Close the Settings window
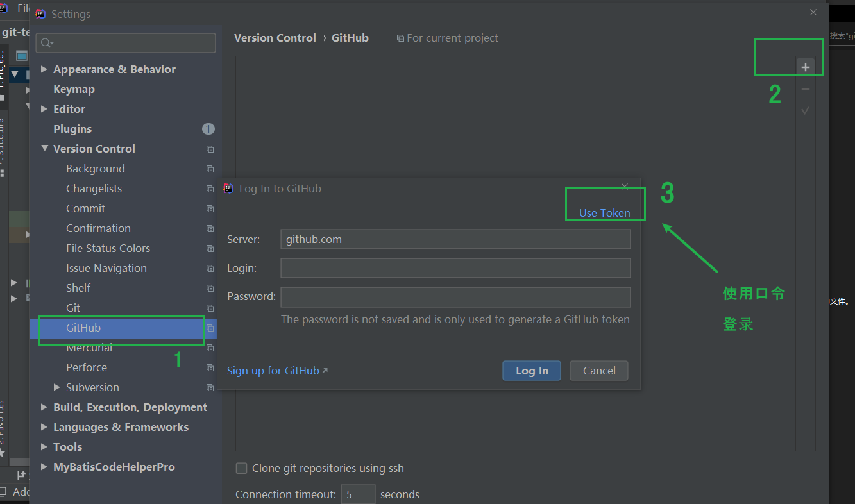This screenshot has width=855, height=504. tap(813, 12)
